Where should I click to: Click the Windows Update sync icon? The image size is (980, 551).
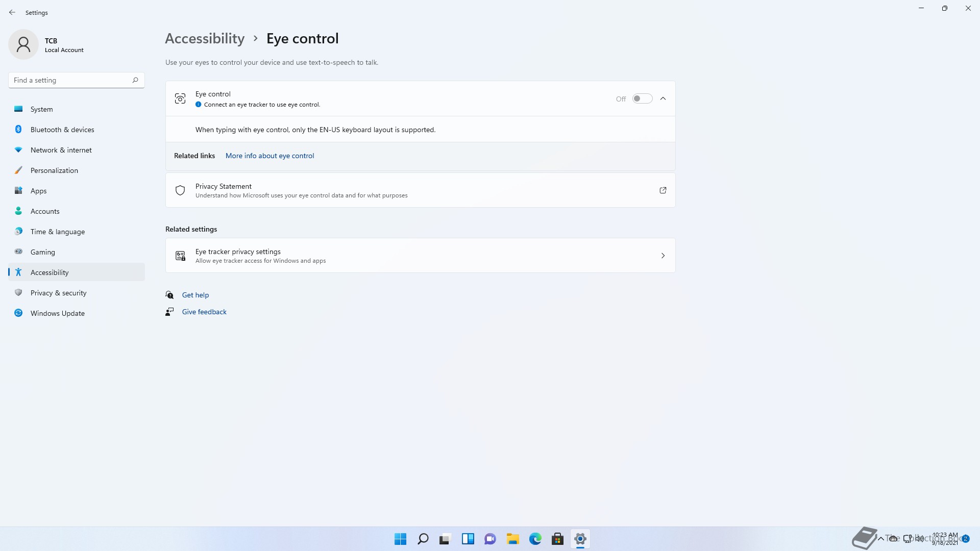point(18,313)
